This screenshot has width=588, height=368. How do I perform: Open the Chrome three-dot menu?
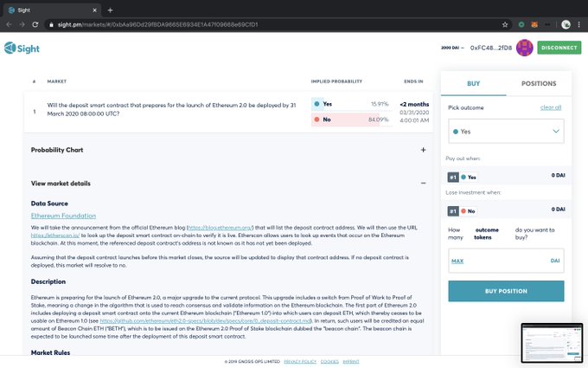[x=579, y=24]
